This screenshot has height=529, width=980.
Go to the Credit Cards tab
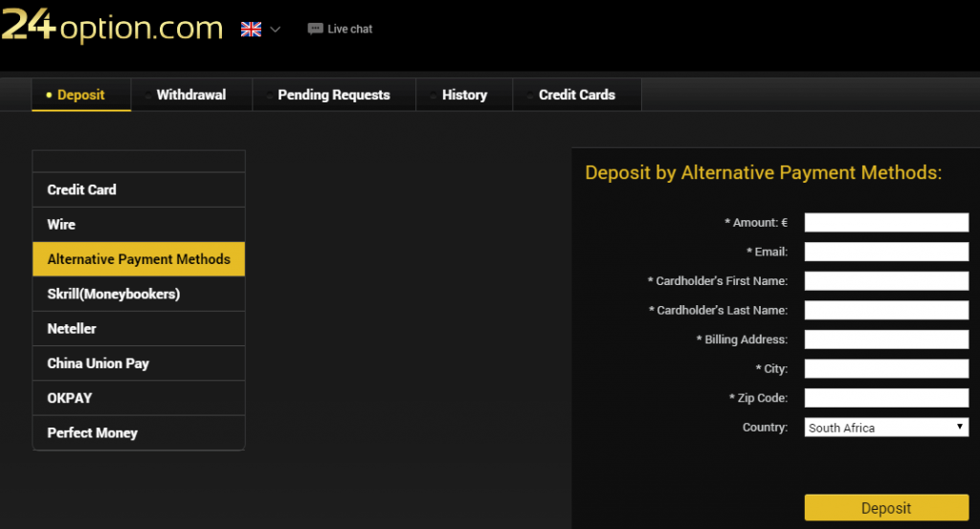(577, 95)
